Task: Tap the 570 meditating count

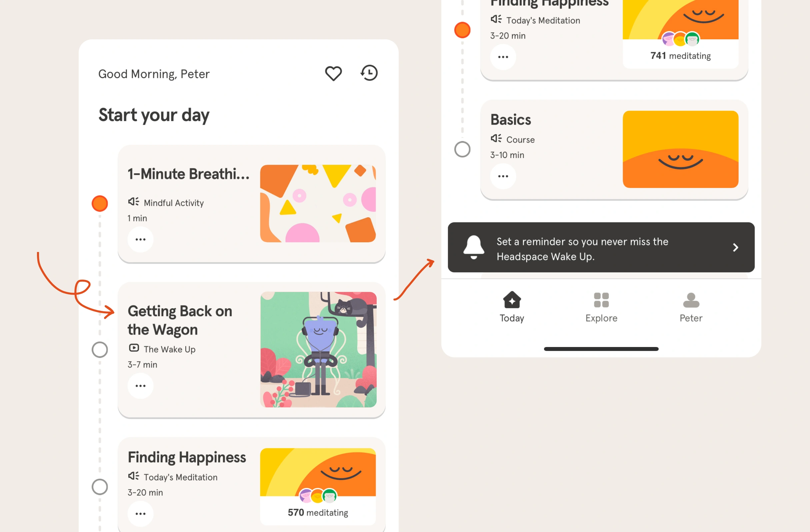Action: pos(318,513)
